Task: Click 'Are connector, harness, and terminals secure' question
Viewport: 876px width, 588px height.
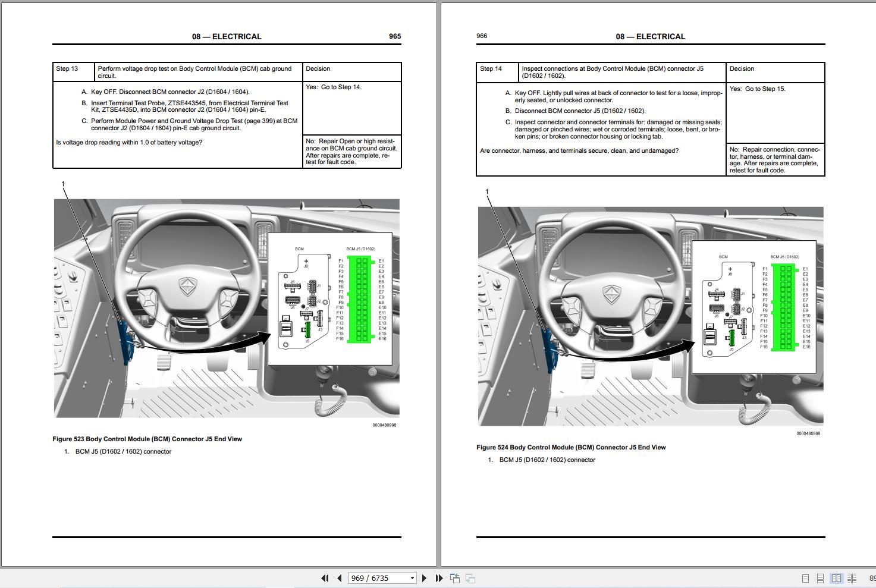Action: click(x=579, y=150)
